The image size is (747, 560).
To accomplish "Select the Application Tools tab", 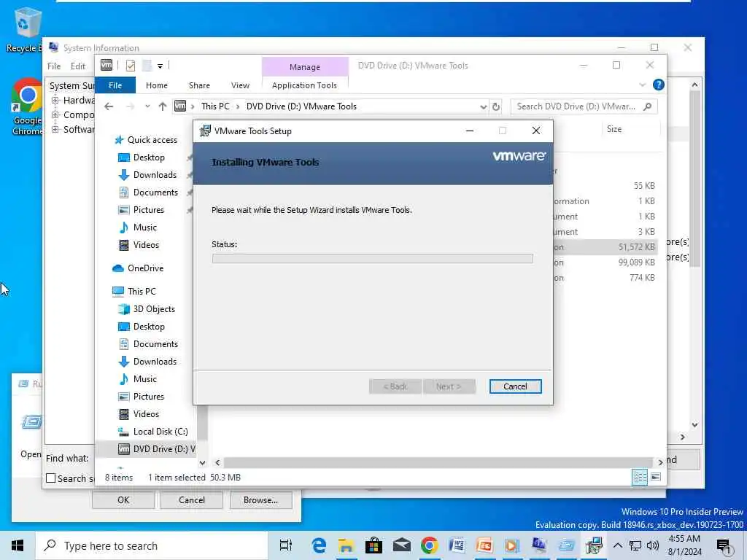I will [x=304, y=85].
